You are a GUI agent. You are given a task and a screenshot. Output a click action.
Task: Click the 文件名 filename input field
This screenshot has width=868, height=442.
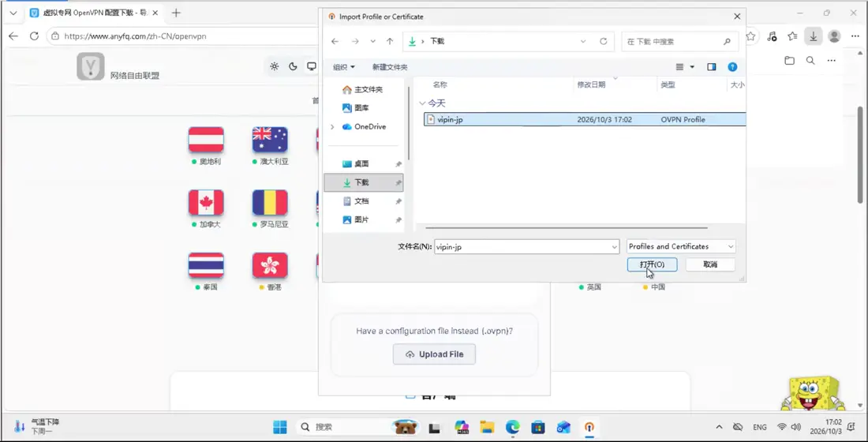click(x=522, y=247)
